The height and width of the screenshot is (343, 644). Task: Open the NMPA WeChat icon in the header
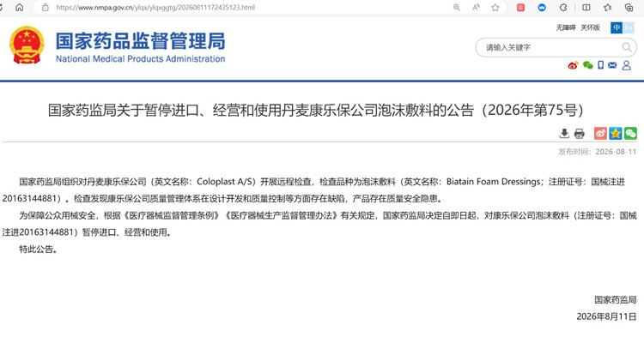coord(587,65)
